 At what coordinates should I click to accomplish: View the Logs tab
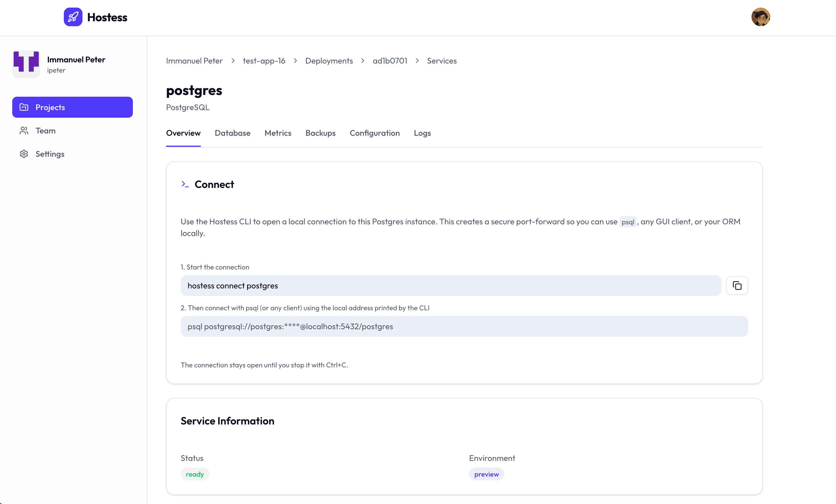(422, 133)
